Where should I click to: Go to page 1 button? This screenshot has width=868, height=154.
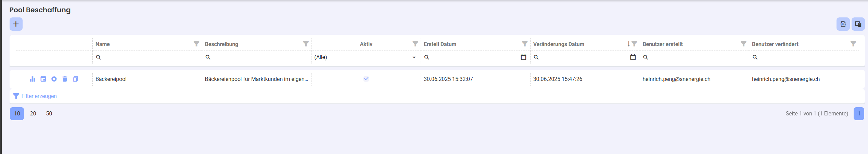[859, 113]
